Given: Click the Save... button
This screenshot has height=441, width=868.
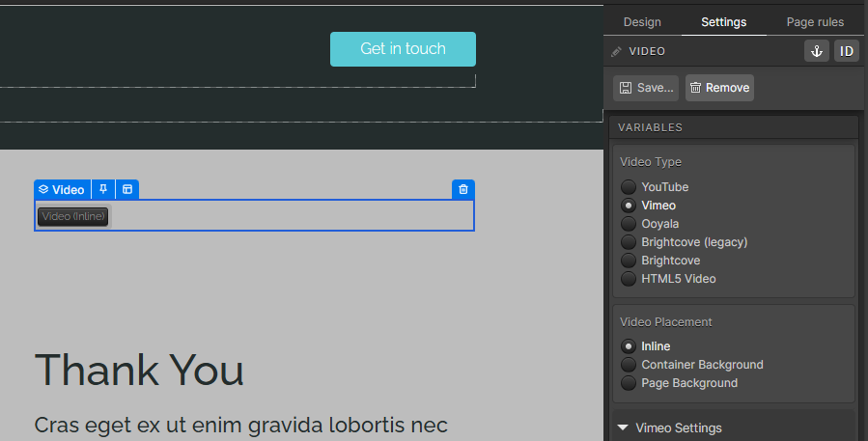Looking at the screenshot, I should tap(646, 88).
